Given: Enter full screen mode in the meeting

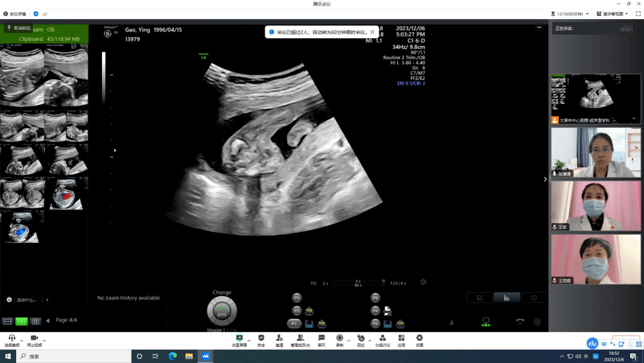Looking at the screenshot, I should pyautogui.click(x=638, y=14).
